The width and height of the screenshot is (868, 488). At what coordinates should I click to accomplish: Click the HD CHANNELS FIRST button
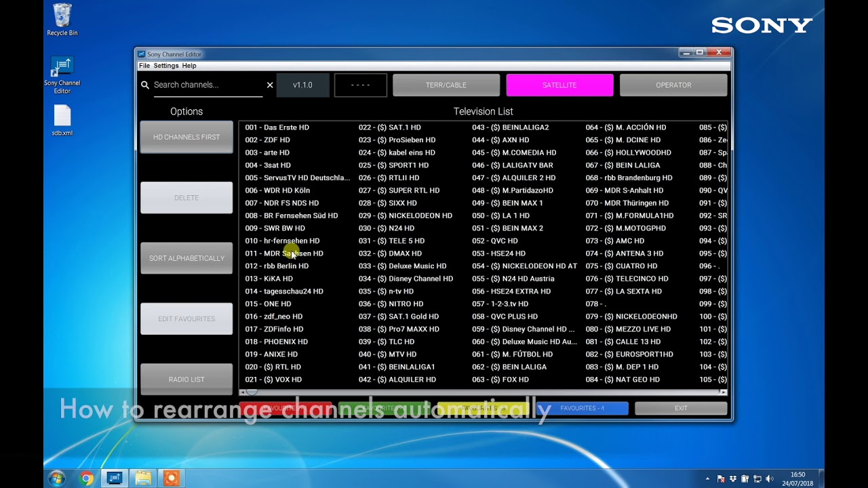coord(186,137)
